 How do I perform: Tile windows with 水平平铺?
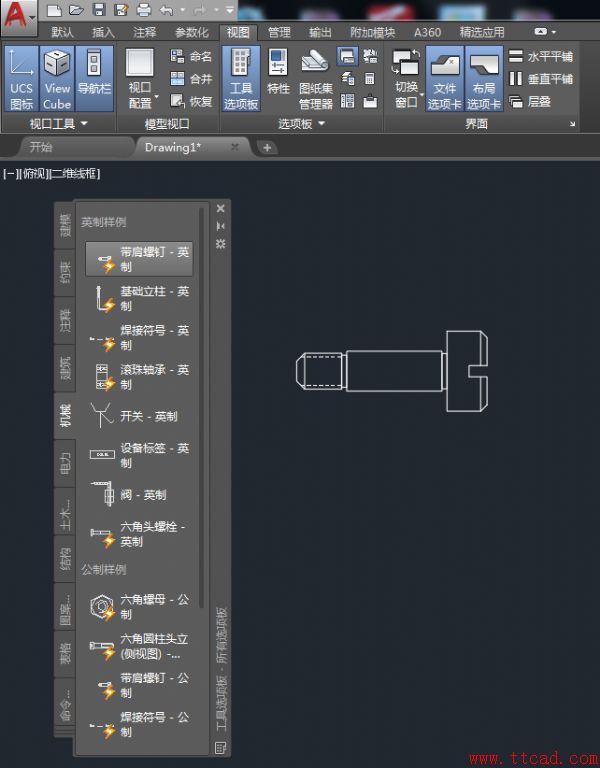(540, 56)
